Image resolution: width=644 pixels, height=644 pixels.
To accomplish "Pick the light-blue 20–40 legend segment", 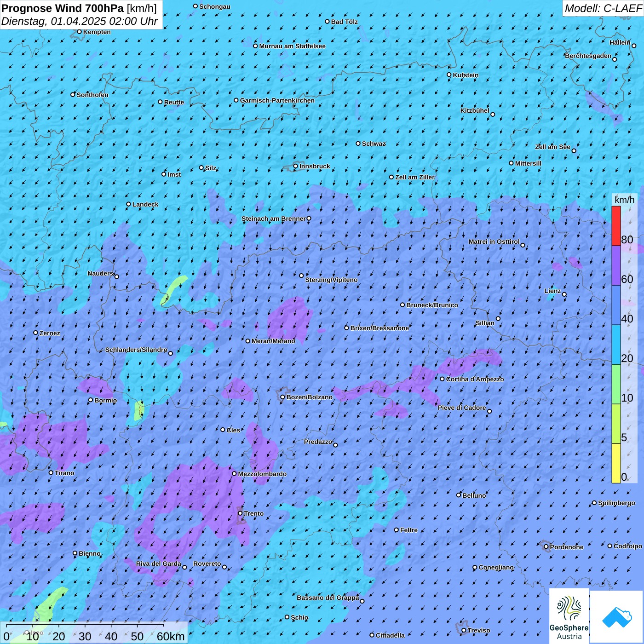I will [616, 345].
